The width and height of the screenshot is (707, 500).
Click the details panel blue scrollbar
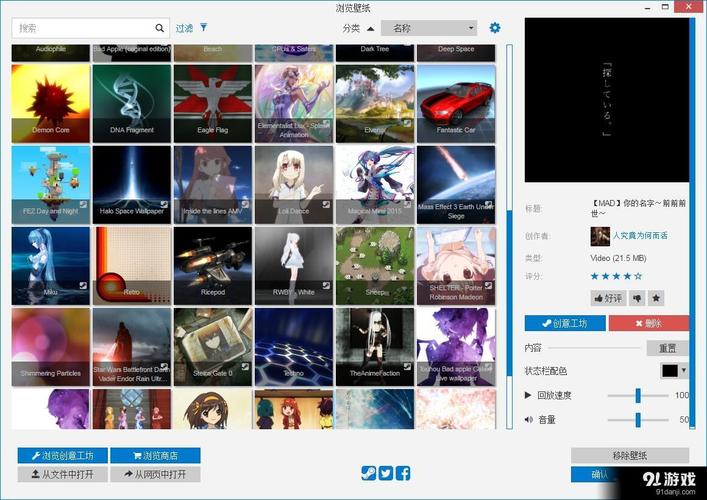tap(692, 223)
